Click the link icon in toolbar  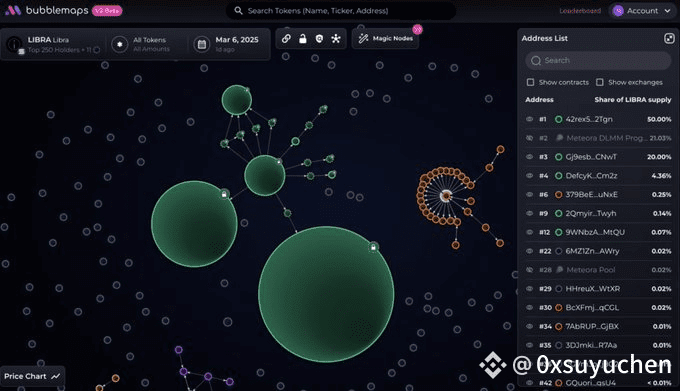pos(286,39)
